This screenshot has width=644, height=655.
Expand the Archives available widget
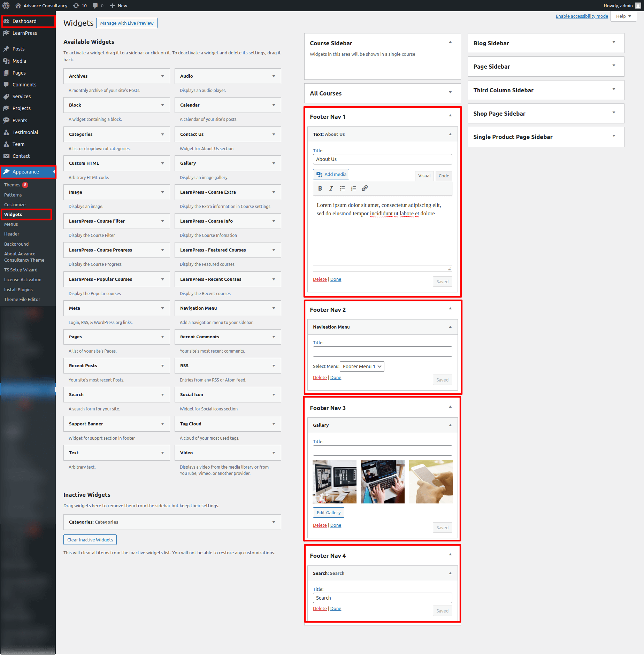pos(162,76)
